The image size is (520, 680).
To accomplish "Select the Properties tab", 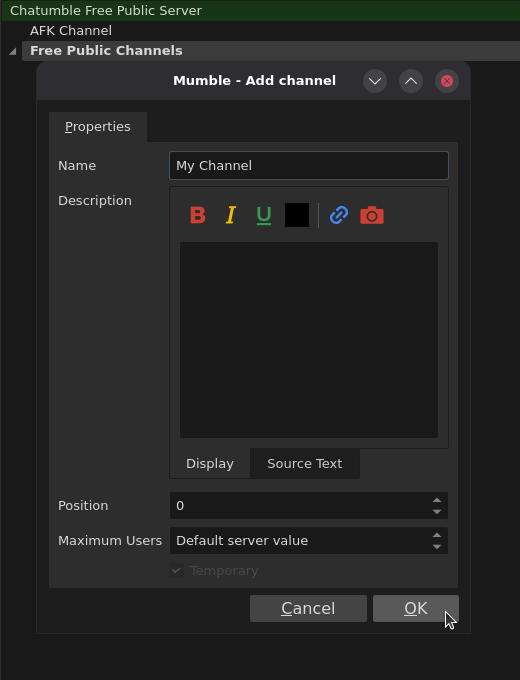I will click(x=98, y=127).
